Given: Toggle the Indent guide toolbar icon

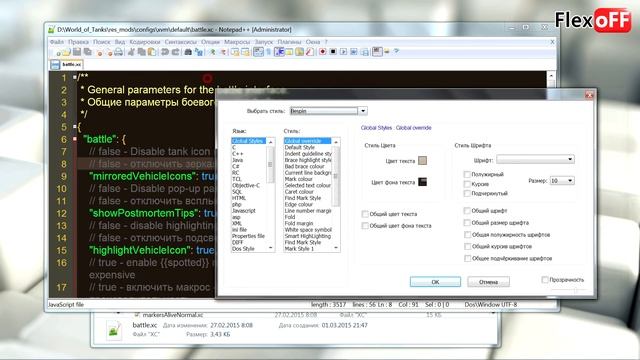Looking at the screenshot, I should coord(280,52).
